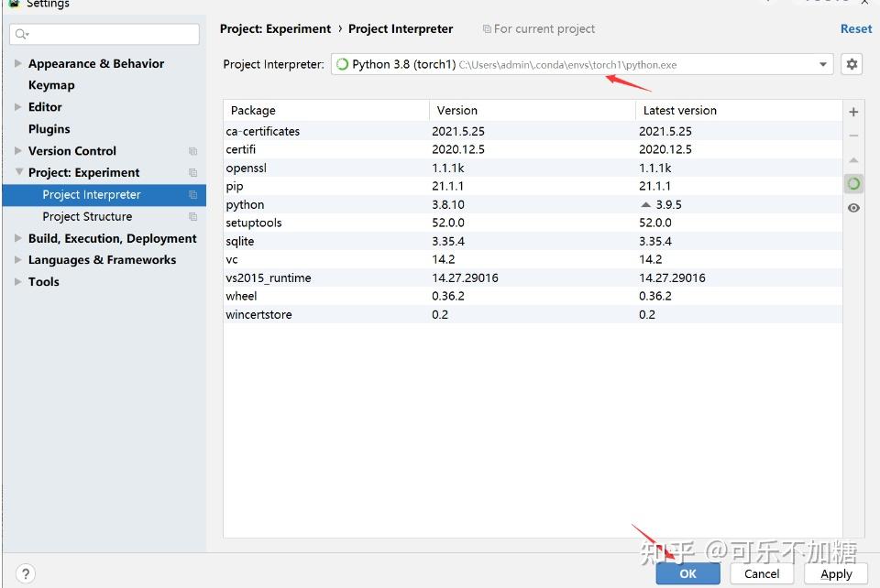Image resolution: width=880 pixels, height=588 pixels.
Task: Click the plus icon to install package
Action: click(853, 112)
